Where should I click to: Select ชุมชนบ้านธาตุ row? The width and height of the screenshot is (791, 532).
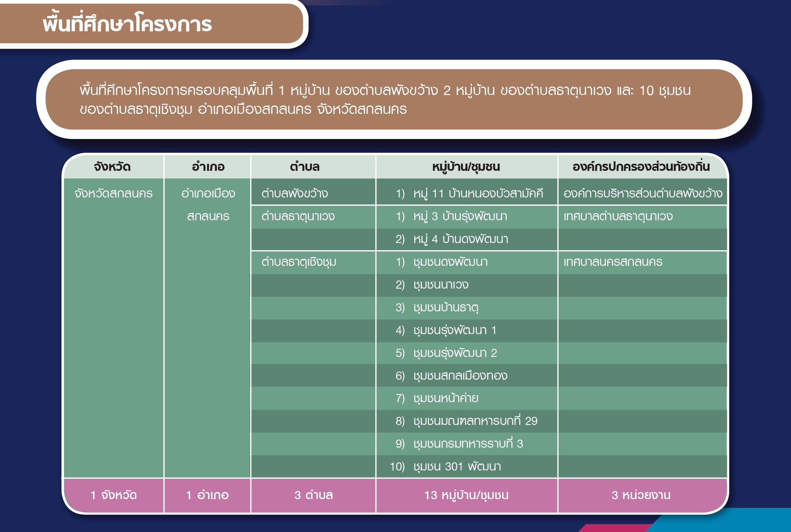[x=446, y=307]
